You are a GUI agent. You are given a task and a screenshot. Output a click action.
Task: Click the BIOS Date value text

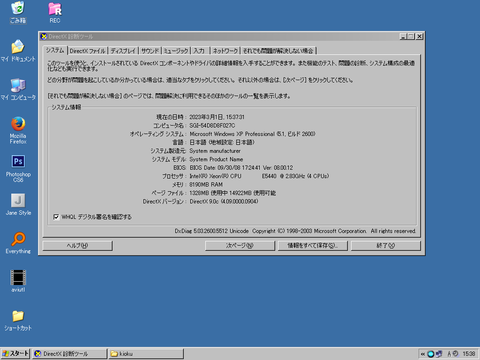(x=241, y=168)
